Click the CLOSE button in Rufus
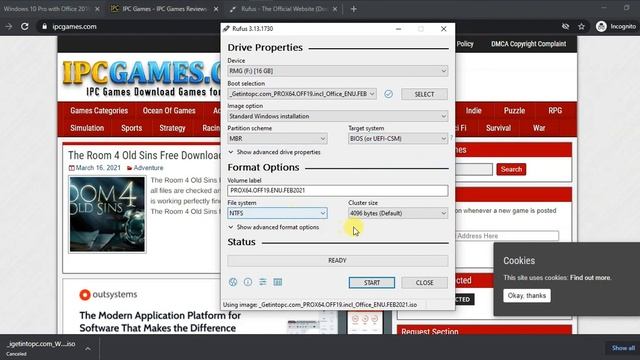This screenshot has height=360, width=640. (424, 282)
